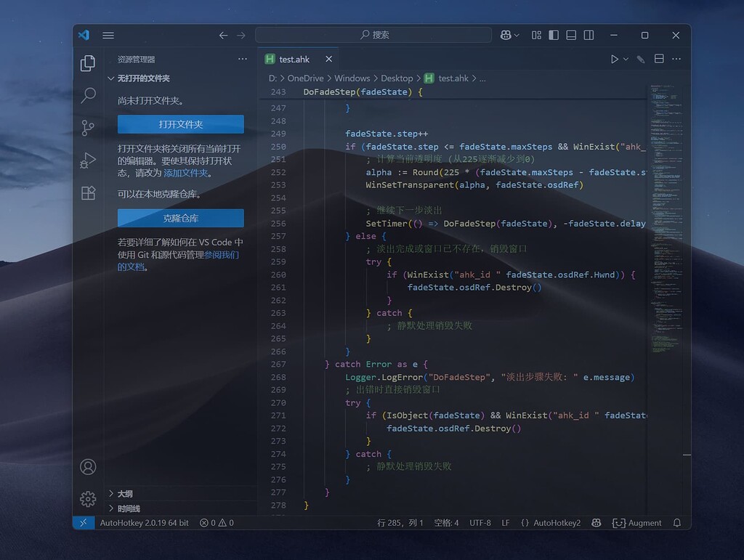
Task: Click the top search command box
Action: (373, 35)
